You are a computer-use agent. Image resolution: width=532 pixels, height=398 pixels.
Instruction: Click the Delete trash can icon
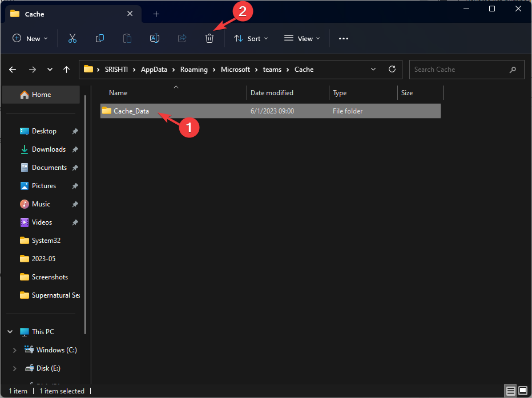click(x=209, y=38)
